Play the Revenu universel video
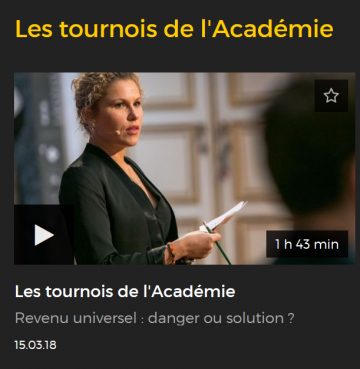The height and width of the screenshot is (369, 360). point(44,235)
